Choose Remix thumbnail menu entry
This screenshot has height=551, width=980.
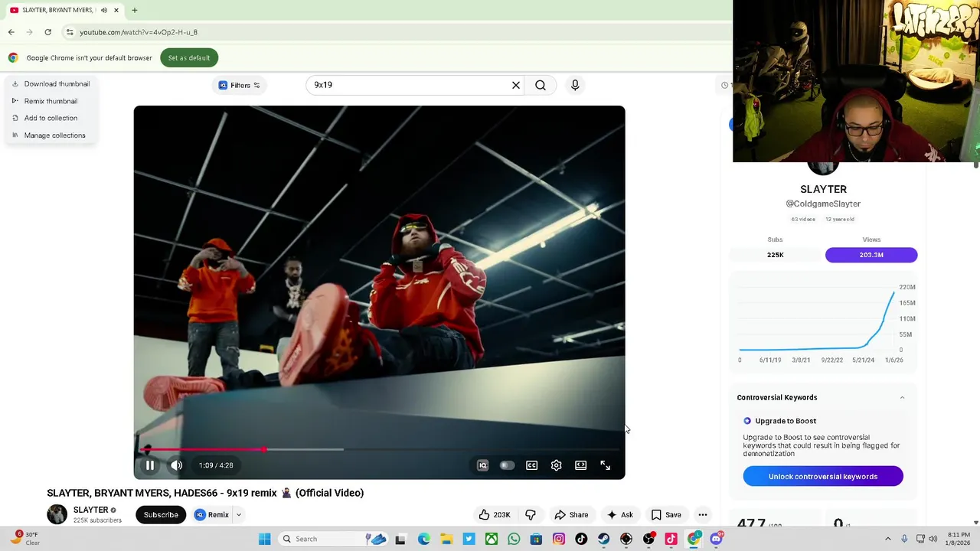[44, 101]
